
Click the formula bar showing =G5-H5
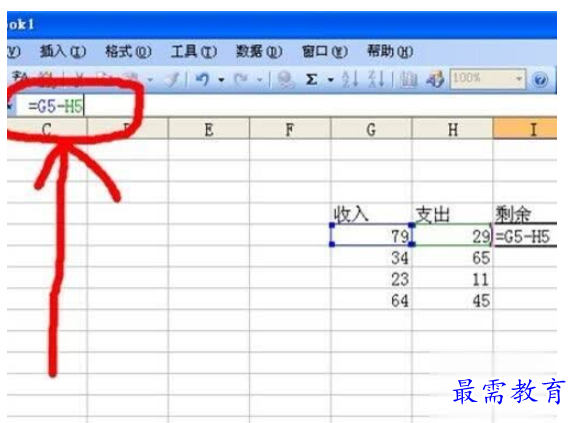tap(286, 106)
